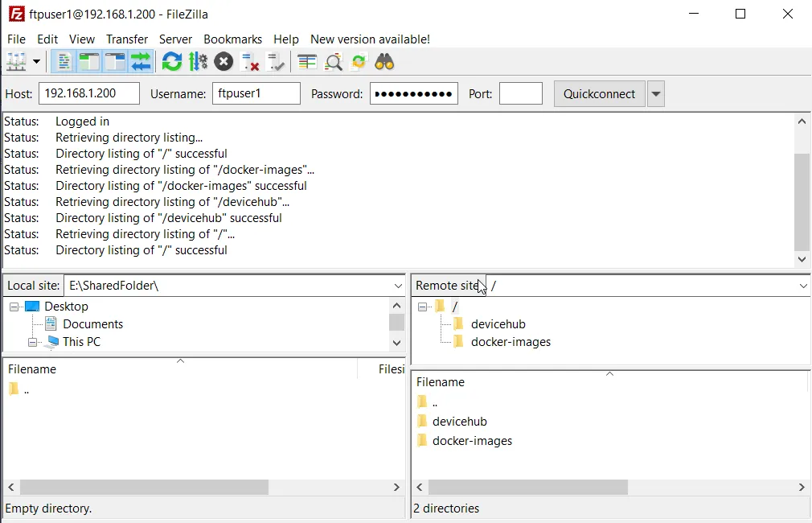Select docker-images folder in remote file list
Viewport: 812px width, 523px height.
click(472, 441)
